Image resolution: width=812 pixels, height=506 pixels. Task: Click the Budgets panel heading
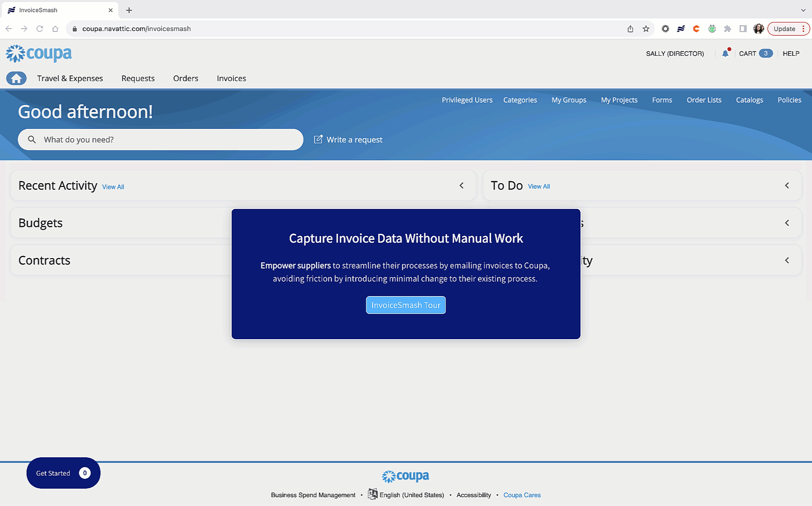41,223
